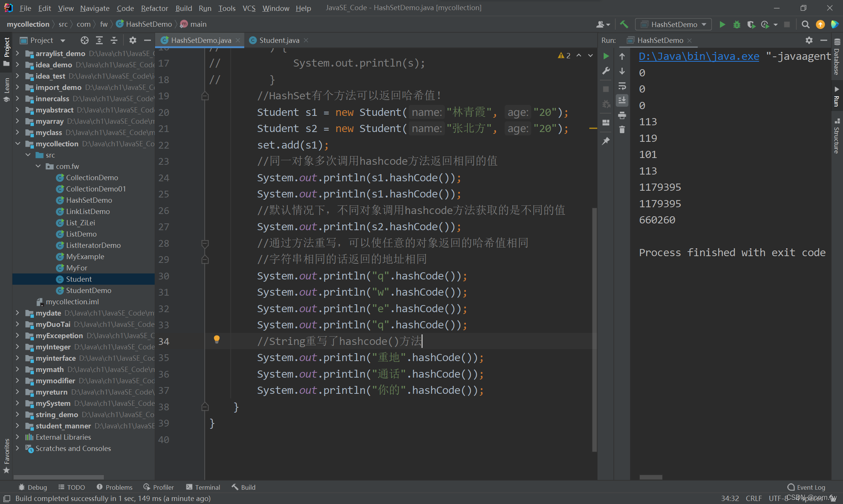Click the select opened file target icon
The width and height of the screenshot is (843, 504).
point(84,40)
